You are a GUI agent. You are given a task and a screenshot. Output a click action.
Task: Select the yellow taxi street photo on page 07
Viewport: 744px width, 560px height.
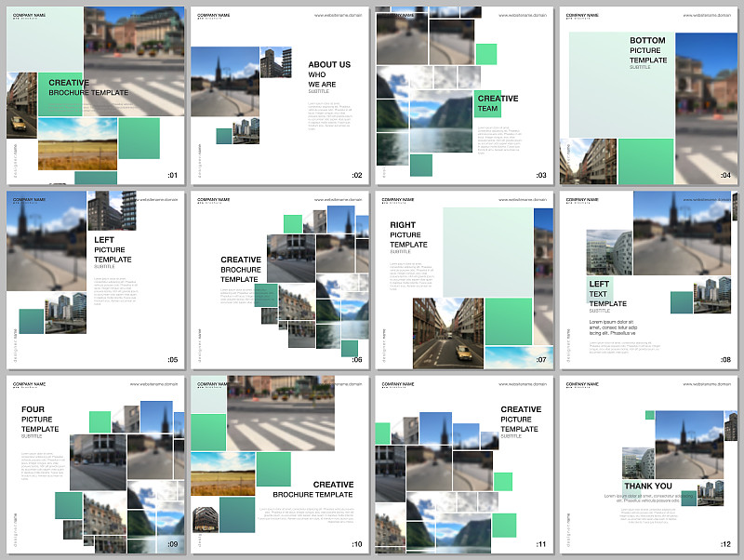point(448,334)
